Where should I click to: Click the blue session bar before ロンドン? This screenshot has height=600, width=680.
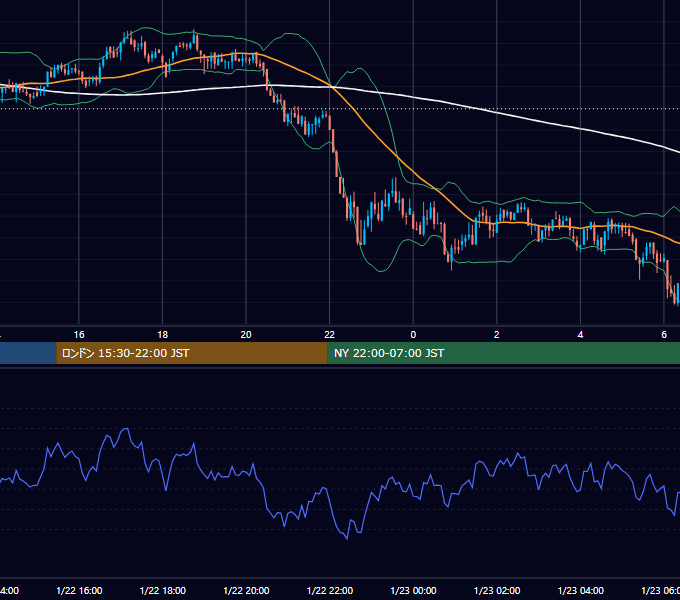[28, 353]
